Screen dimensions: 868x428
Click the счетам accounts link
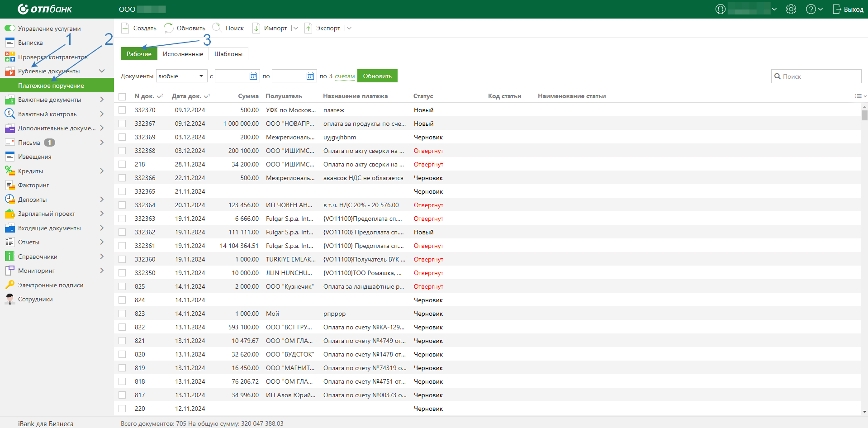[x=345, y=76]
